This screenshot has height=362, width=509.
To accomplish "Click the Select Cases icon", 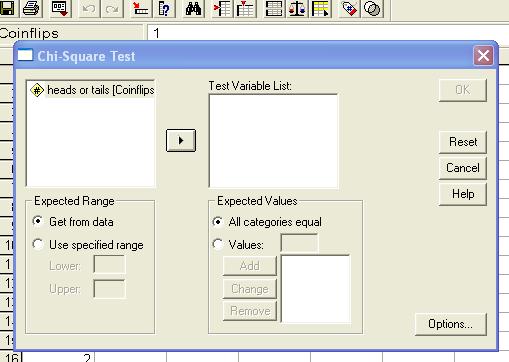I will tap(320, 8).
